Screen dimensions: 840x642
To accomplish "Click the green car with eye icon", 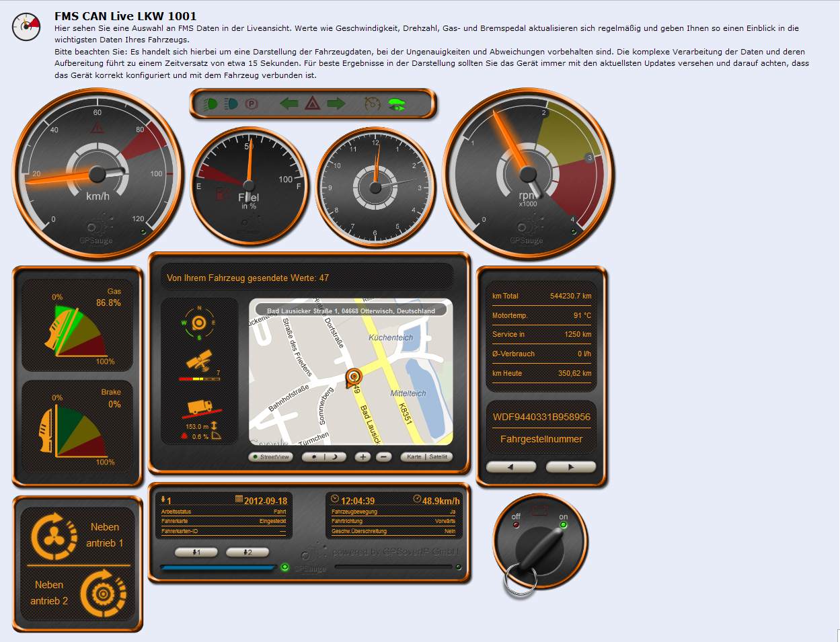I will [397, 104].
